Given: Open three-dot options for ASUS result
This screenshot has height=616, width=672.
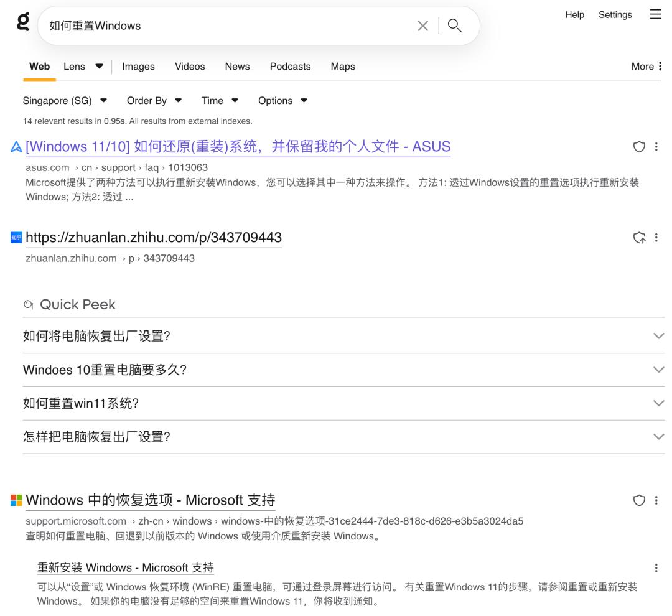Looking at the screenshot, I should pyautogui.click(x=656, y=147).
